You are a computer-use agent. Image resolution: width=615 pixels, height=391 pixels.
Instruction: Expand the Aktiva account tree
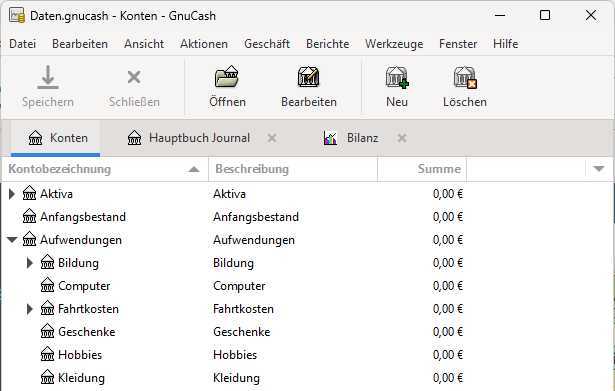point(12,194)
